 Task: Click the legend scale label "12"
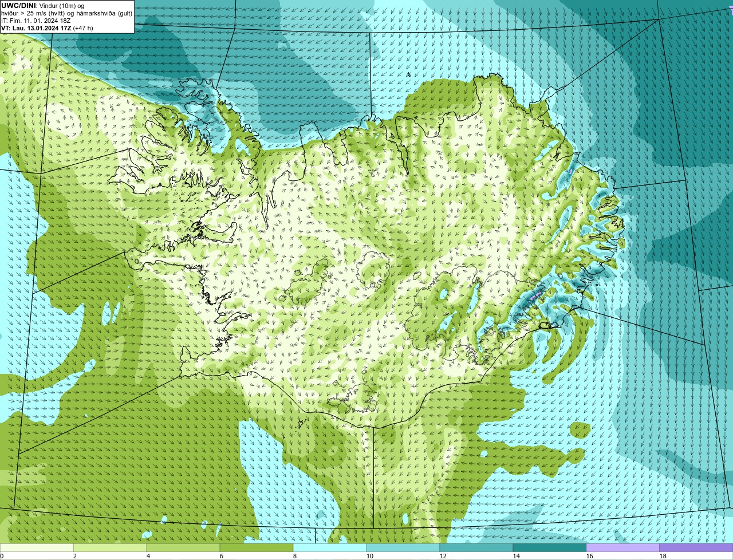(x=443, y=556)
